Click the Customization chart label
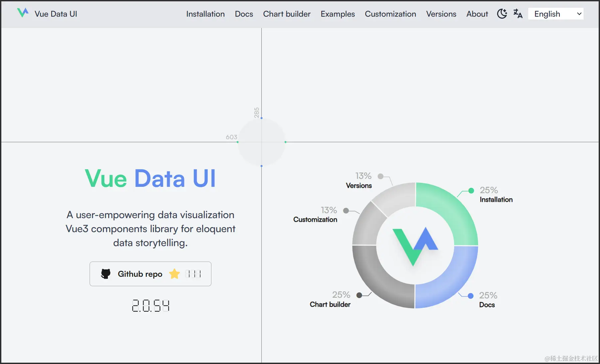600x364 pixels. coord(315,219)
